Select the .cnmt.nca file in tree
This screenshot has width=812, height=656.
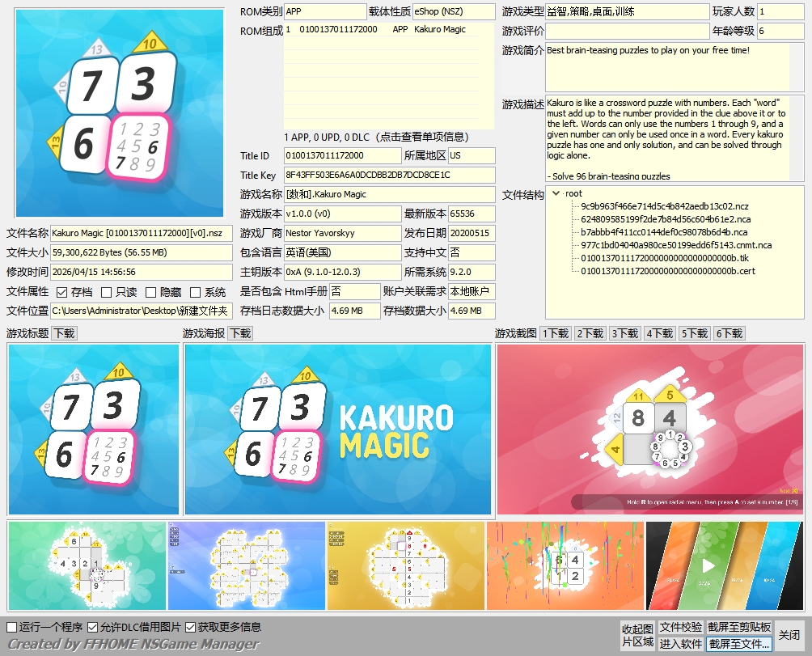pyautogui.click(x=675, y=245)
